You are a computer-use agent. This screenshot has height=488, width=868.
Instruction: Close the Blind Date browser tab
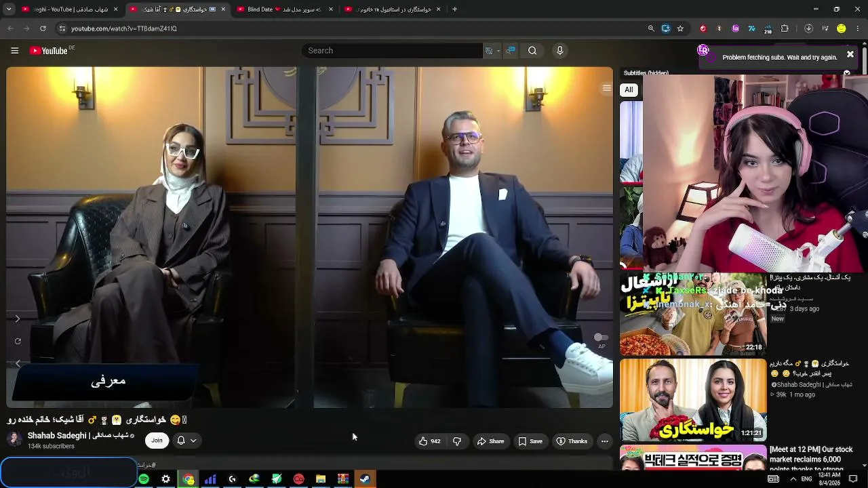331,9
